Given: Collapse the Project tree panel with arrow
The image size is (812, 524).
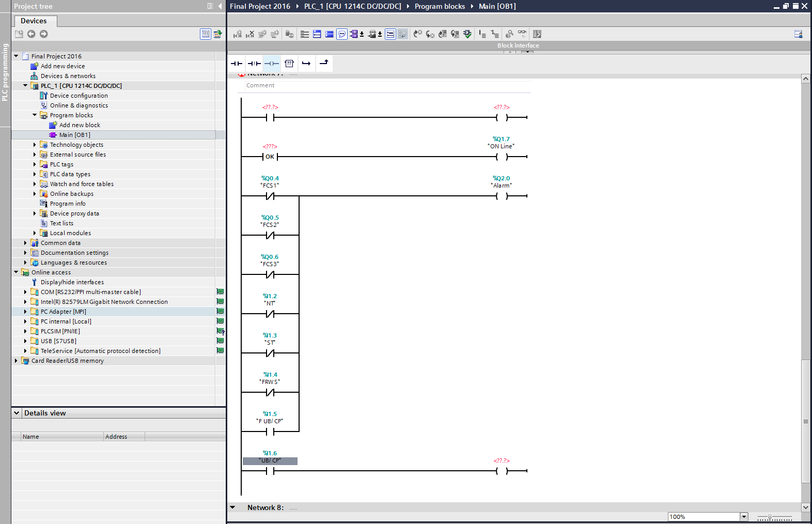Looking at the screenshot, I should (x=220, y=6).
